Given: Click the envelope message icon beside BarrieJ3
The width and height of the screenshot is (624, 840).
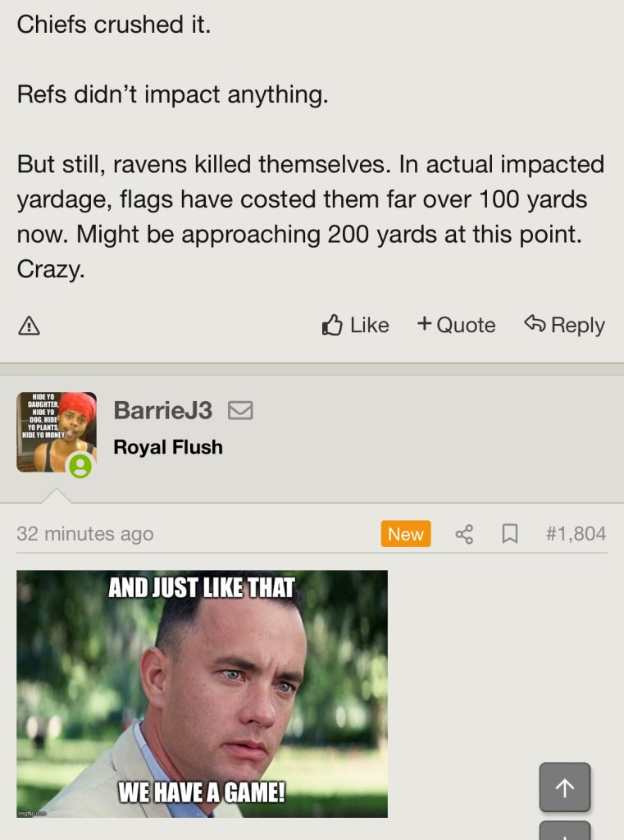Looking at the screenshot, I should point(240,411).
